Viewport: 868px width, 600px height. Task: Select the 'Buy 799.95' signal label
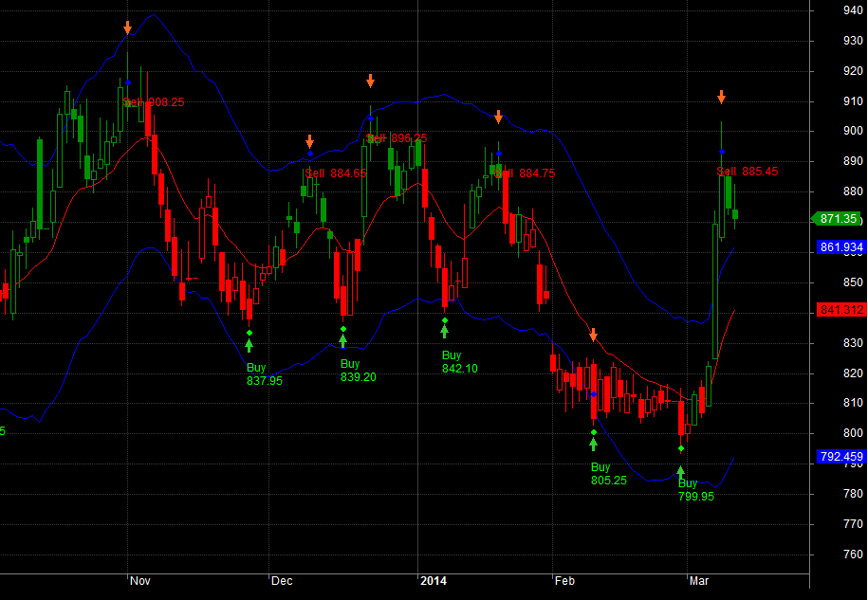tap(696, 490)
